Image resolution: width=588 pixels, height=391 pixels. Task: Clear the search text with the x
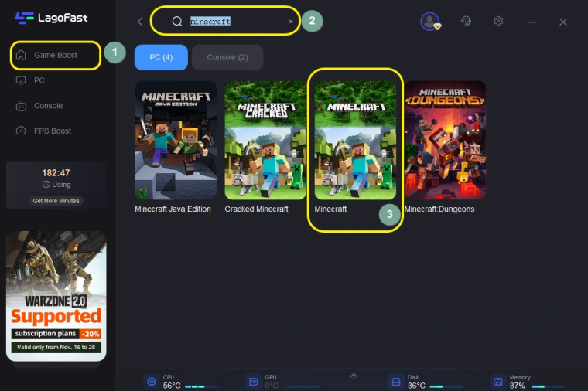(291, 22)
